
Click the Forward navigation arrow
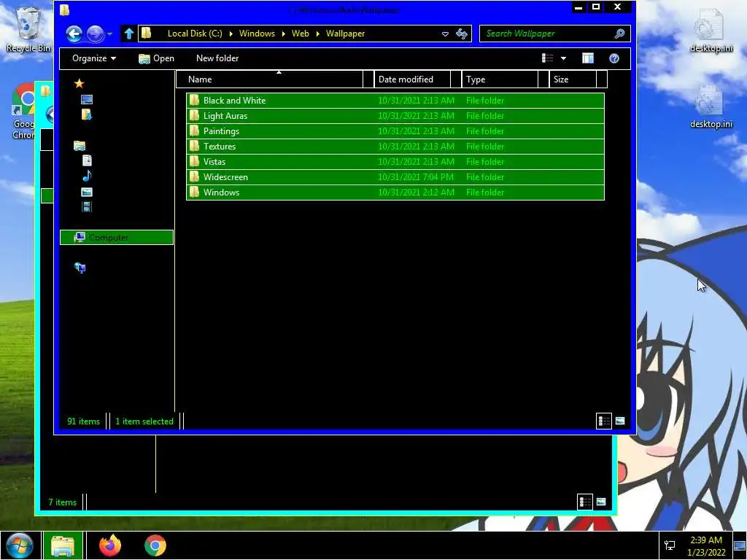click(x=96, y=34)
